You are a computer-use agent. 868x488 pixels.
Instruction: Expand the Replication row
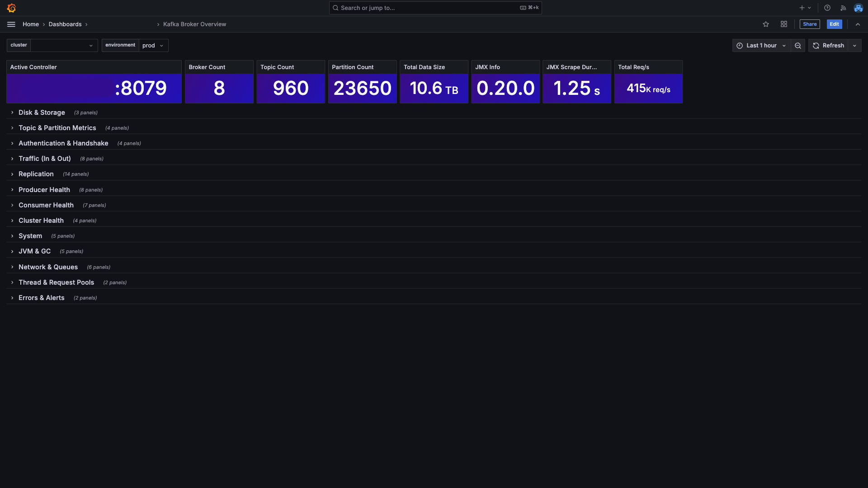(x=36, y=174)
